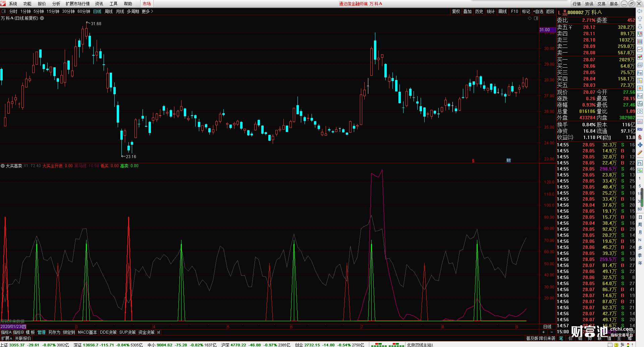The width and height of the screenshot is (644, 347).
Task: Open the candlestick chart icon in right sidebar
Action: [640, 57]
